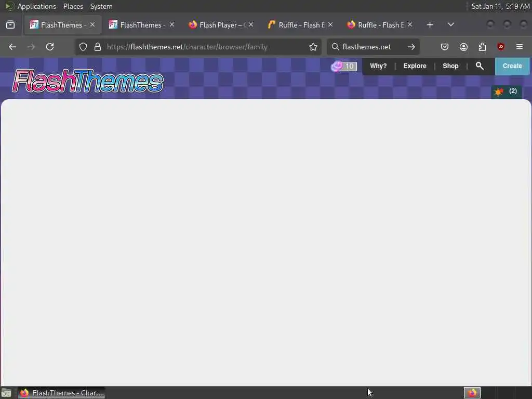Close the last Ruffle tab

[x=410, y=24]
